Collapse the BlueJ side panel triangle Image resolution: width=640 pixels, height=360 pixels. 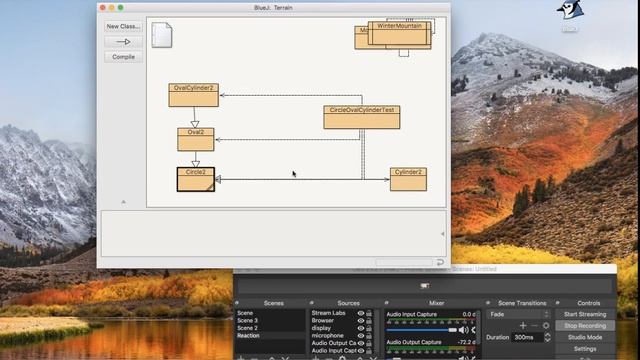(123, 202)
